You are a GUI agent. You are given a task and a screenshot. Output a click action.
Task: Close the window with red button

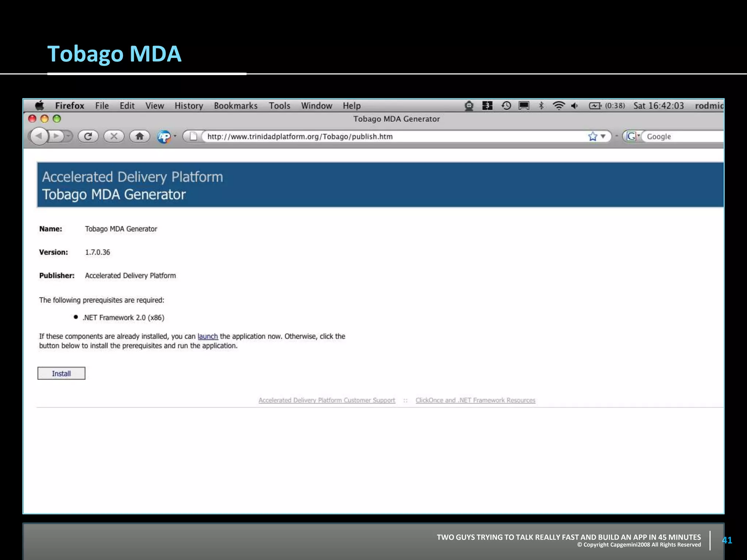coord(32,119)
